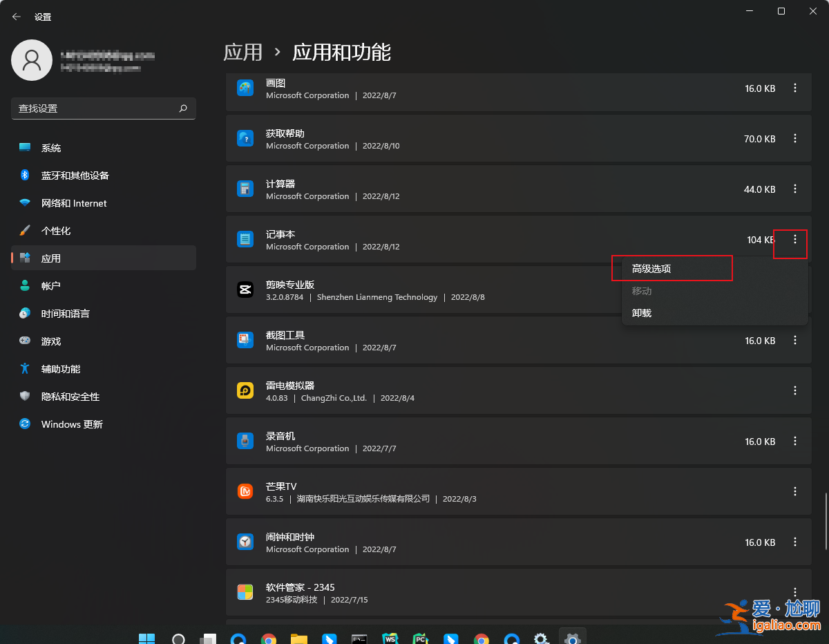Click the 查找设置 search box
Image resolution: width=829 pixels, height=644 pixels.
pos(103,108)
